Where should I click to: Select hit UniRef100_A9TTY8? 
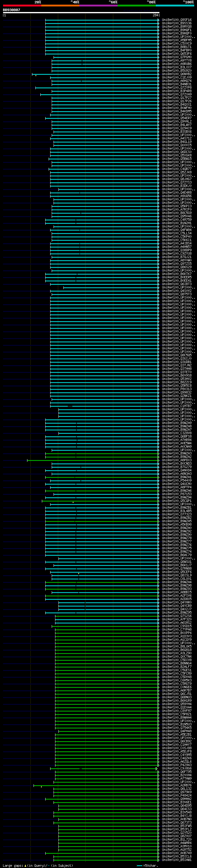pyautogui.click(x=177, y=61)
